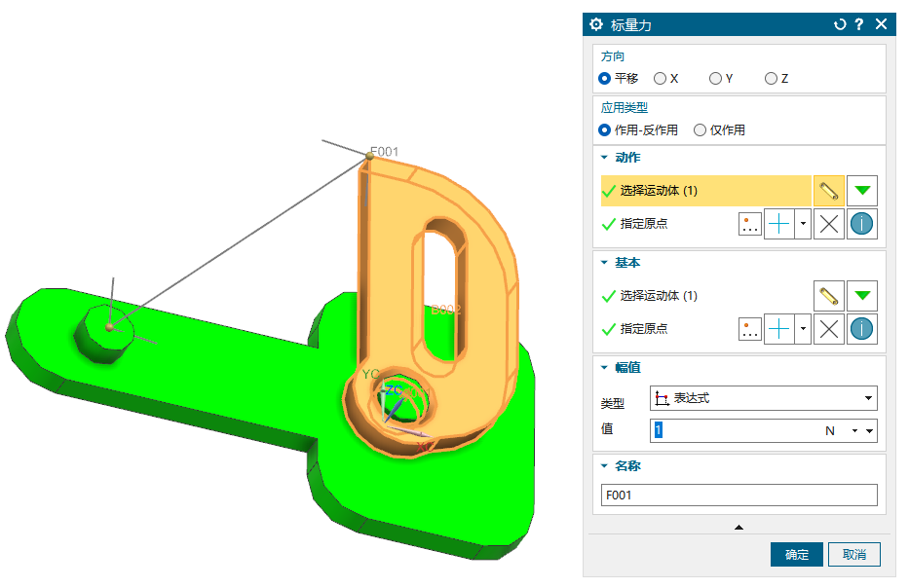The width and height of the screenshot is (909, 588).
Task: Open the N unit dropdown
Action: (854, 430)
